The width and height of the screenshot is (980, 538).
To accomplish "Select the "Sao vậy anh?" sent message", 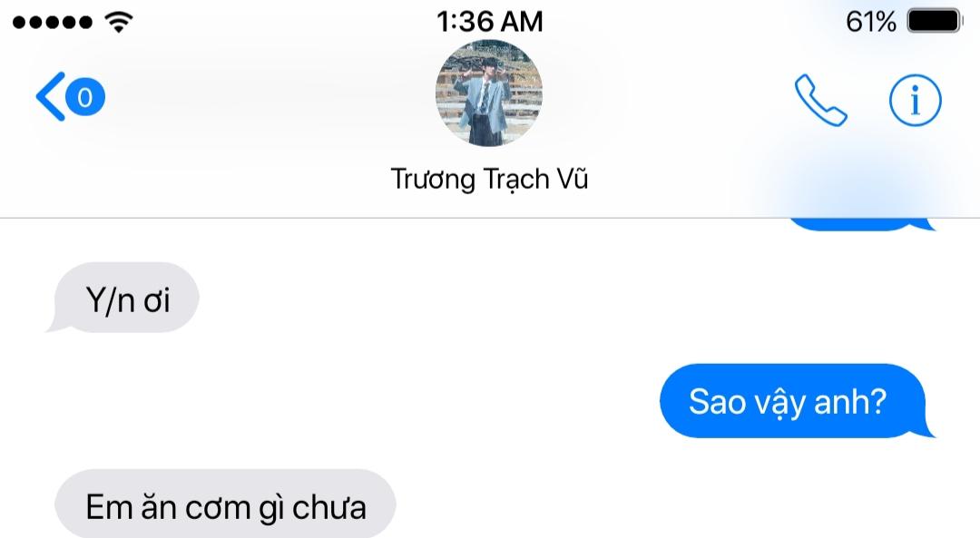I will (x=794, y=400).
